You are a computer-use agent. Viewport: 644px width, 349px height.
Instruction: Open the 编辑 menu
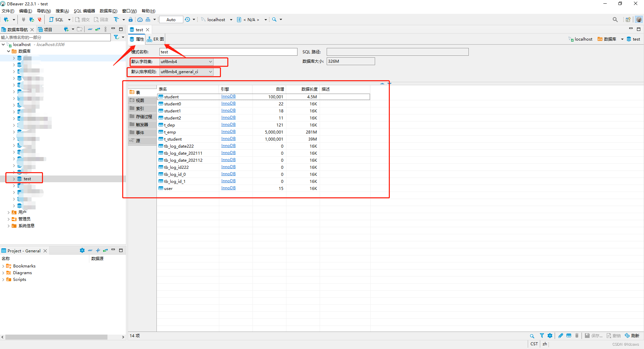click(26, 11)
